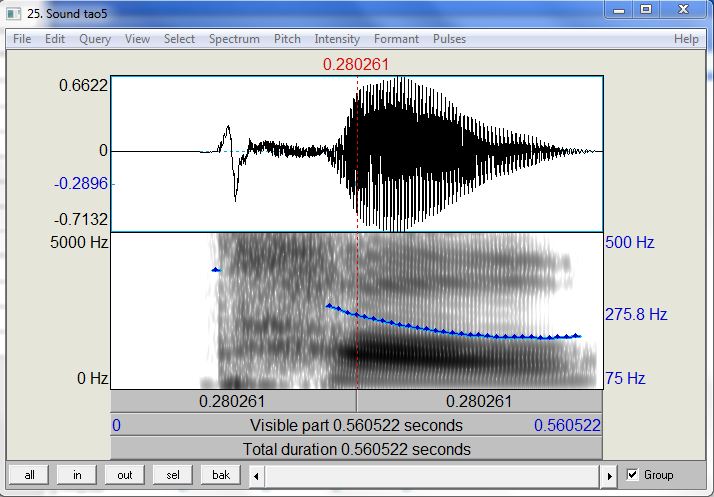Open the View menu
The image size is (714, 497).
pos(137,39)
